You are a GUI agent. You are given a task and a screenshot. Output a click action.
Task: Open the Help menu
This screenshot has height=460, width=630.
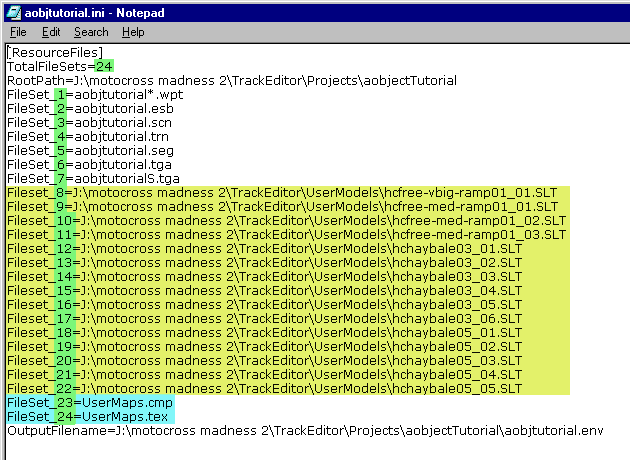(133, 32)
